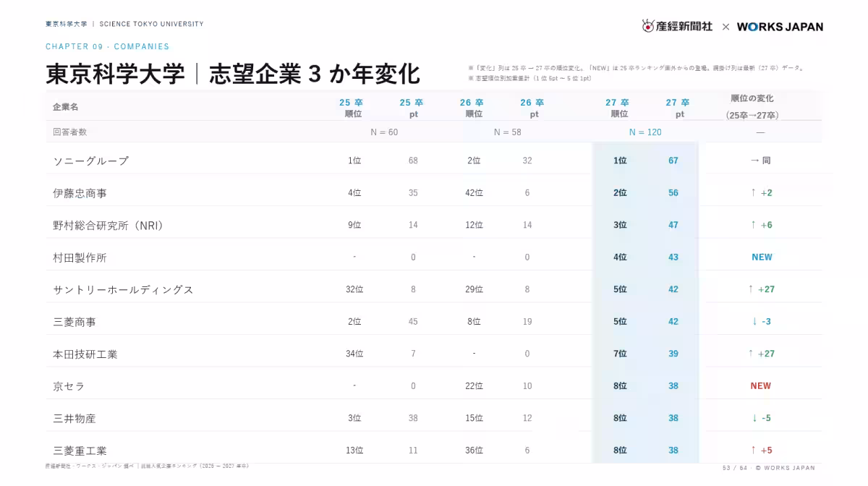Select the 25卒 順位 column header

(352, 108)
